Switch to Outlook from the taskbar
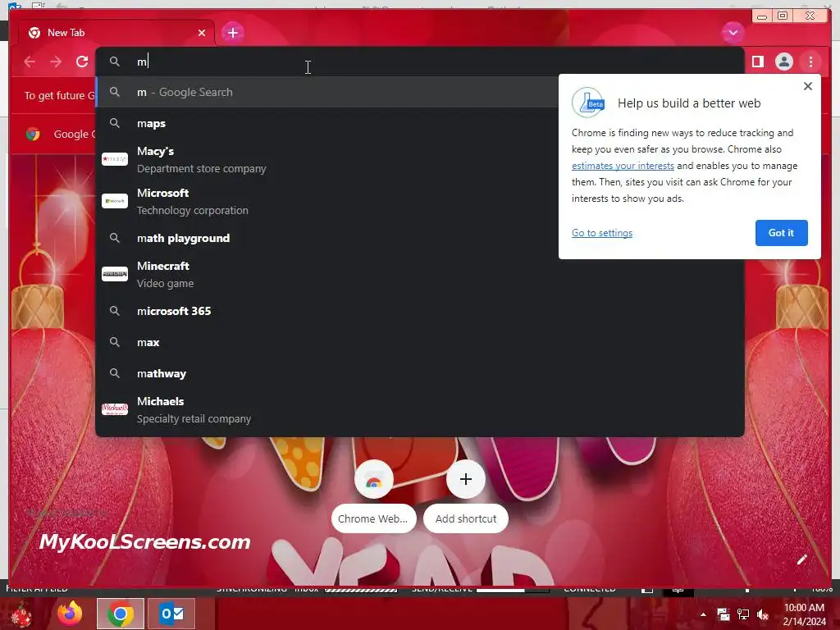Screen dimensions: 840x630 (x=171, y=614)
